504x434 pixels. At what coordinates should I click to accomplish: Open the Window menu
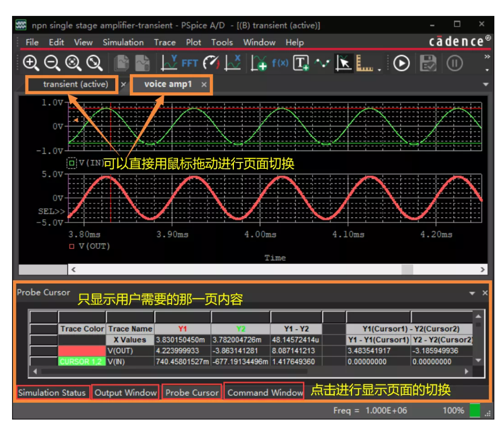pyautogui.click(x=259, y=42)
